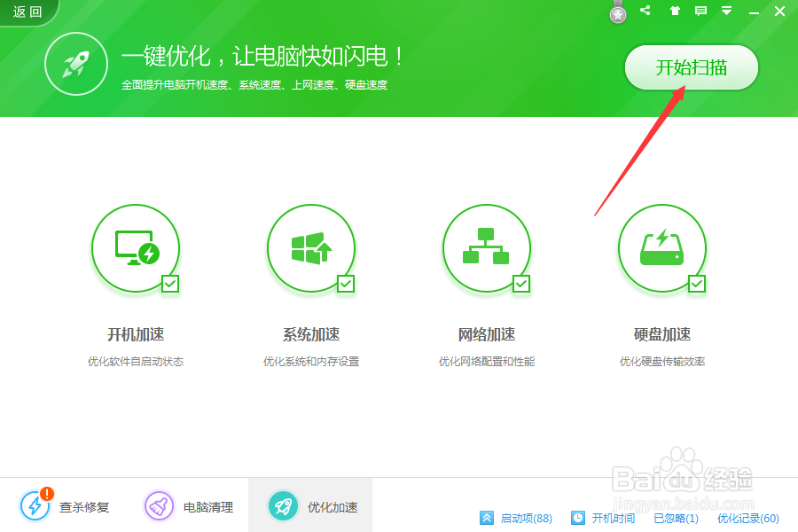Click the rocket optimization logo icon

76,64
